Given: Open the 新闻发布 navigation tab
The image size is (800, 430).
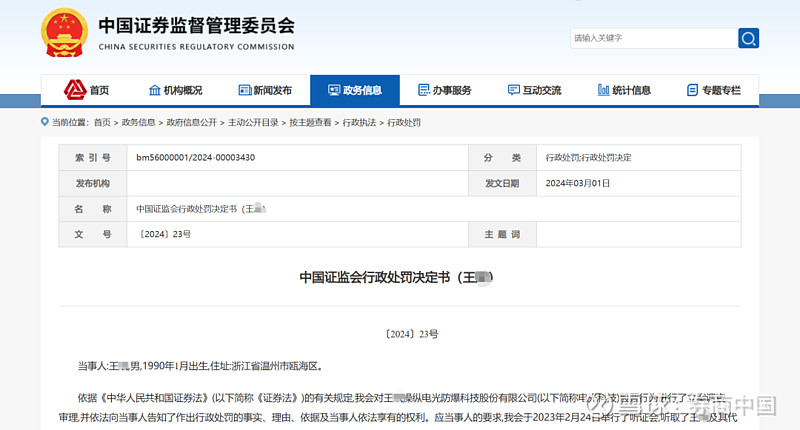Looking at the screenshot, I should (265, 90).
